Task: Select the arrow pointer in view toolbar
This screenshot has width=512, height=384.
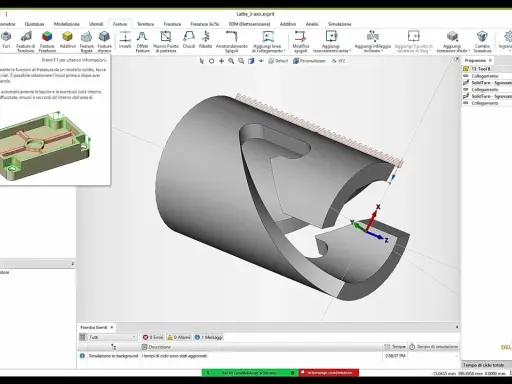Action: point(201,61)
